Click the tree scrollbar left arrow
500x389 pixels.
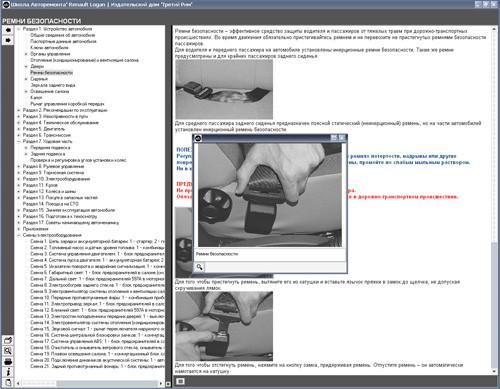18,384
